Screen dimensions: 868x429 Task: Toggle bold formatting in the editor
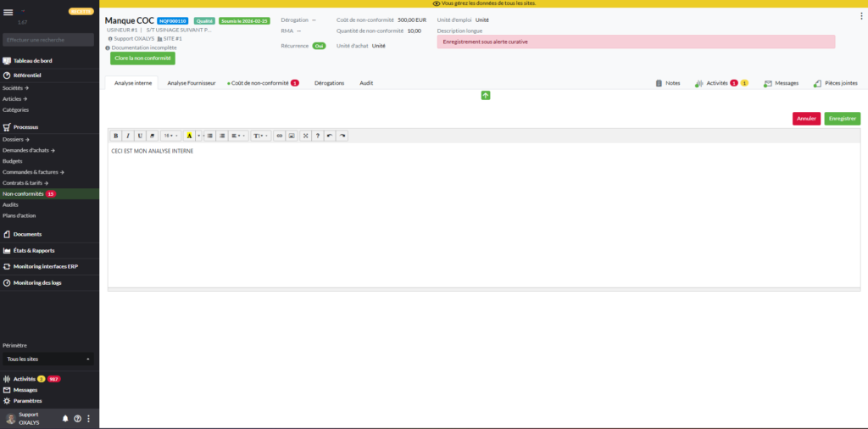click(116, 136)
